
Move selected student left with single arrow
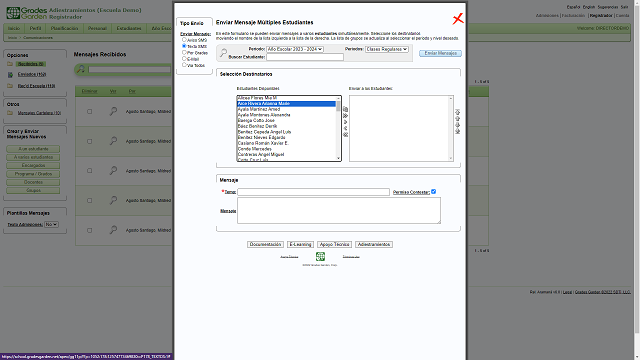tap(345, 128)
